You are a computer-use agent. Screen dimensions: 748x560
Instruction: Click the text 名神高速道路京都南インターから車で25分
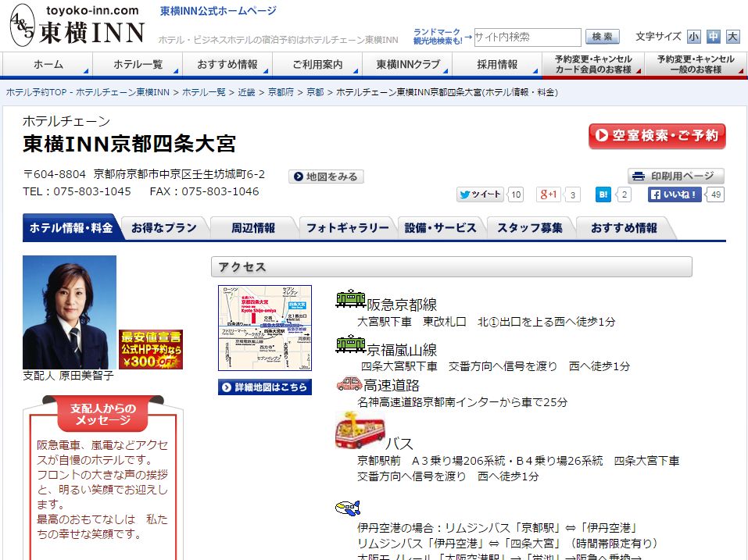pyautogui.click(x=462, y=402)
